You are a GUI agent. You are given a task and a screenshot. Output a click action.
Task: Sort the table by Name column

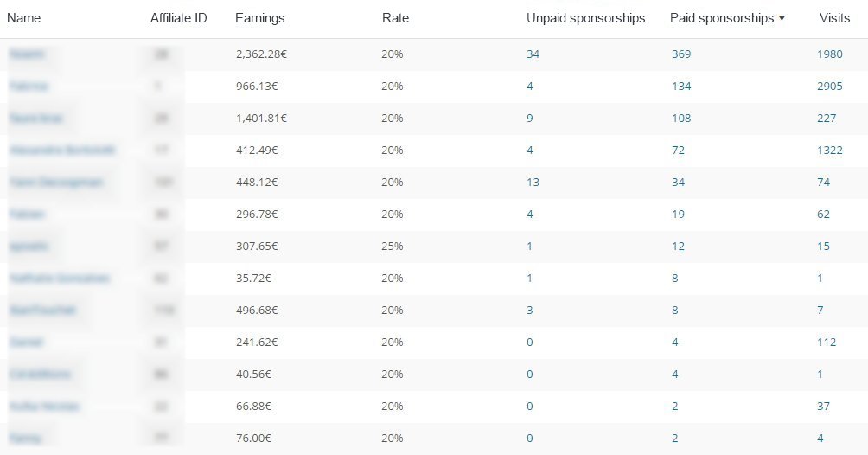click(x=24, y=18)
